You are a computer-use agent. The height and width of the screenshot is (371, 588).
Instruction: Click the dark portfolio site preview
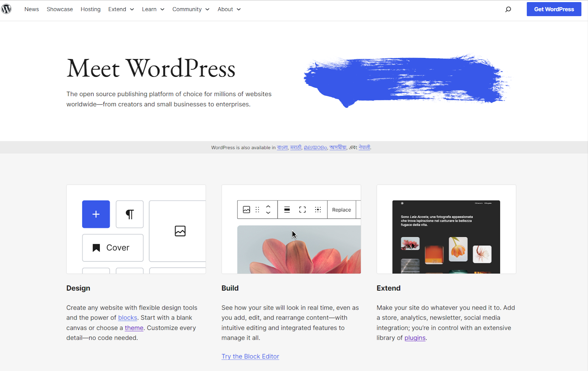pos(446,237)
